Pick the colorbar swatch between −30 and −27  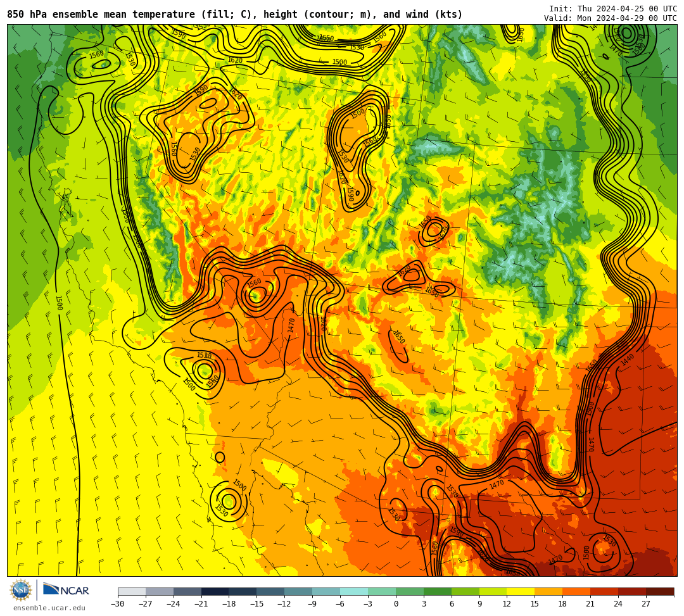[132, 591]
